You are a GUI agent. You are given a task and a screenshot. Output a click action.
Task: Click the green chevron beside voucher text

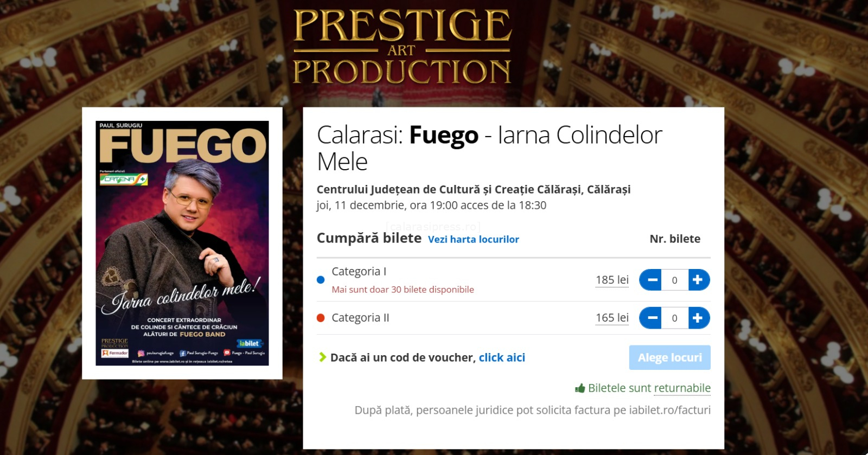(x=322, y=357)
